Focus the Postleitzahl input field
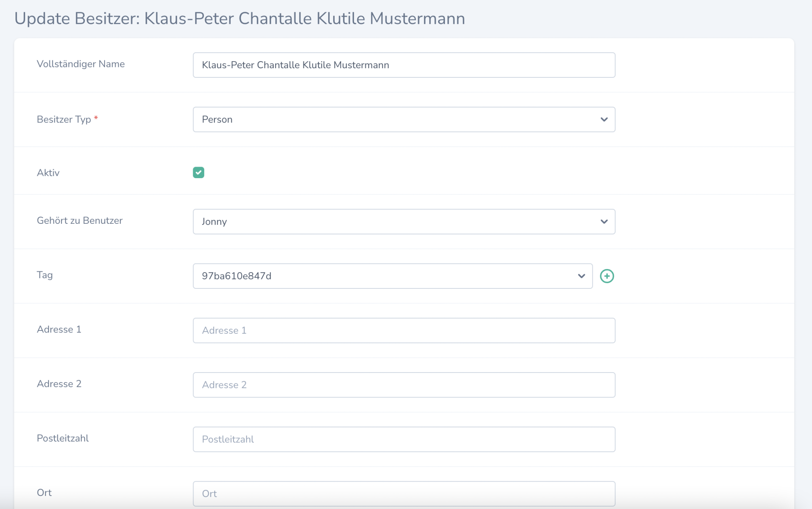812x509 pixels. click(404, 439)
